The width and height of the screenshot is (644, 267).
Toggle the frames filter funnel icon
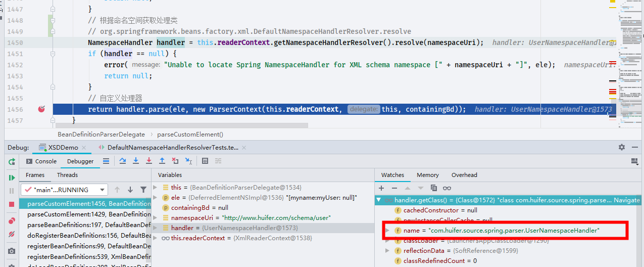coord(143,190)
